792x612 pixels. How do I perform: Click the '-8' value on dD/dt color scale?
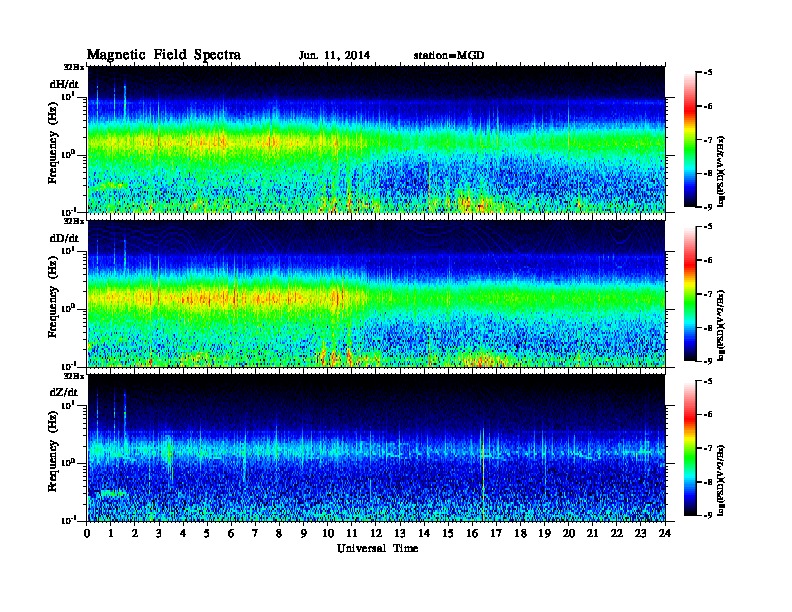pos(708,328)
